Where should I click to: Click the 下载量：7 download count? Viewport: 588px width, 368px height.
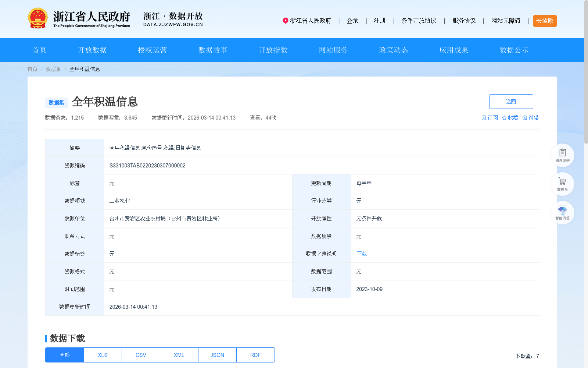click(527, 356)
